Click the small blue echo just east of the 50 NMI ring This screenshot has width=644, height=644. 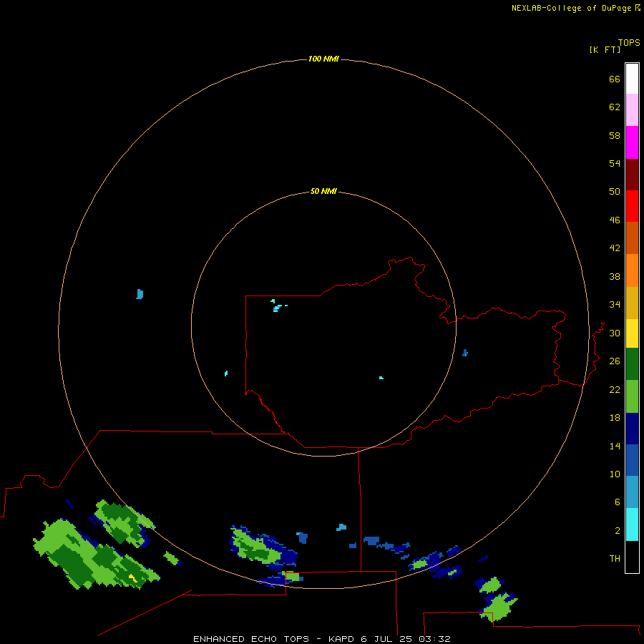click(464, 353)
